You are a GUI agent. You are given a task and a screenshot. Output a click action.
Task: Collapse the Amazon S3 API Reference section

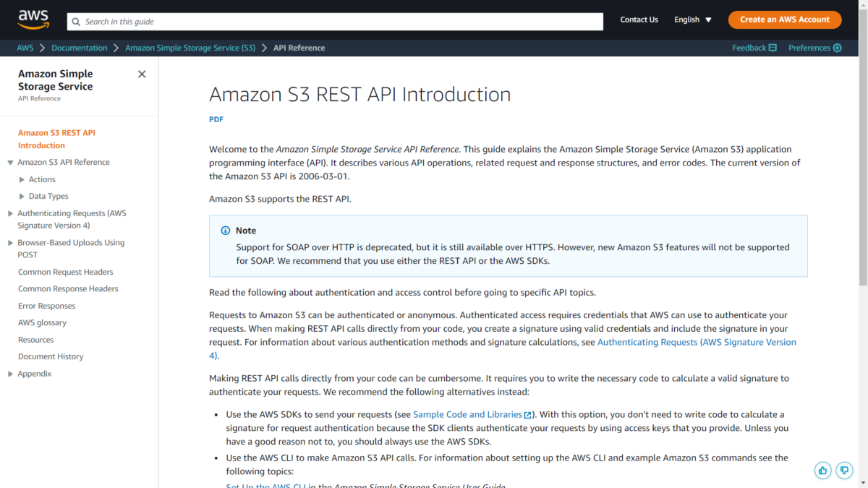pos(10,161)
